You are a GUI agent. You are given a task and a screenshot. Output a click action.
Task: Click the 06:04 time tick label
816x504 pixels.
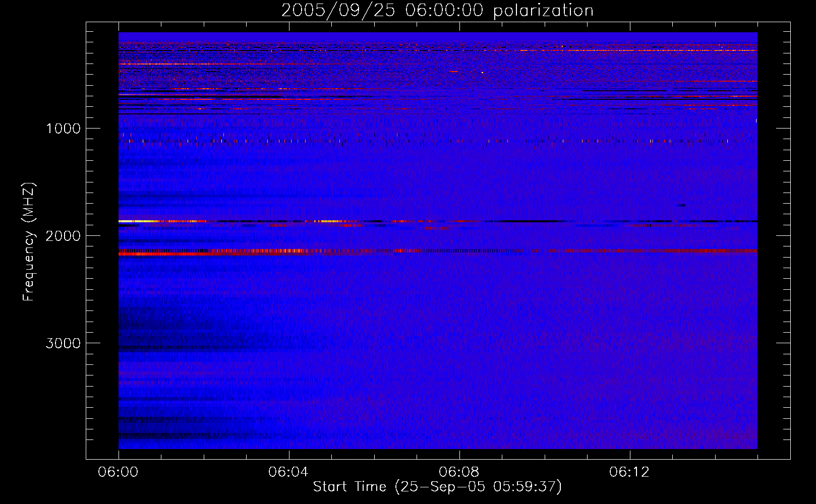coord(288,472)
